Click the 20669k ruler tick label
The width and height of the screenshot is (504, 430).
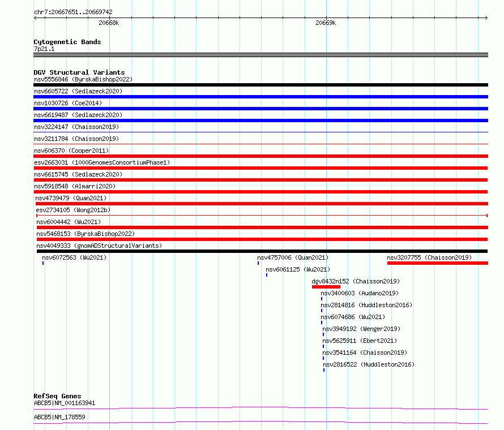click(326, 23)
